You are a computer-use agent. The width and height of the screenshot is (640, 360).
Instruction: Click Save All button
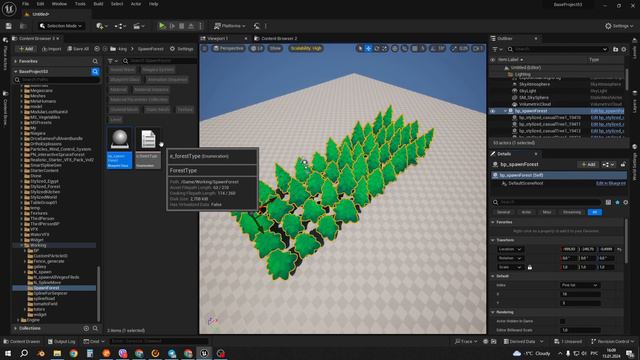78,49
